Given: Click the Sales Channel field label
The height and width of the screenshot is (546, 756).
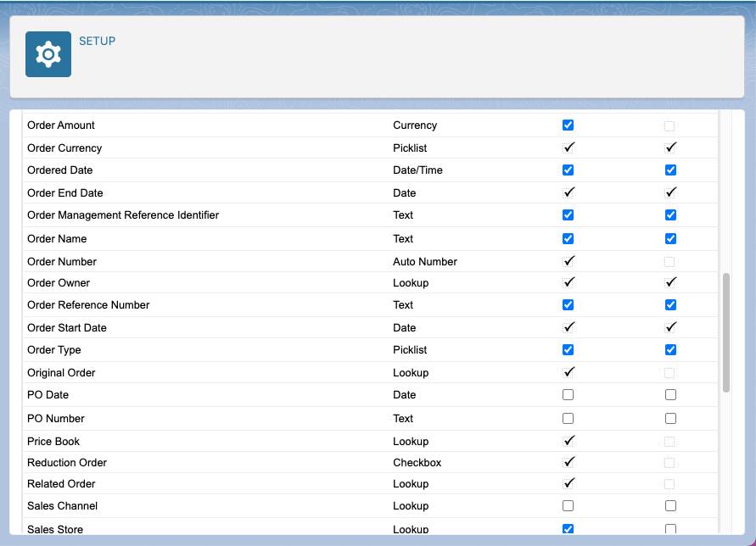Looking at the screenshot, I should [62, 505].
